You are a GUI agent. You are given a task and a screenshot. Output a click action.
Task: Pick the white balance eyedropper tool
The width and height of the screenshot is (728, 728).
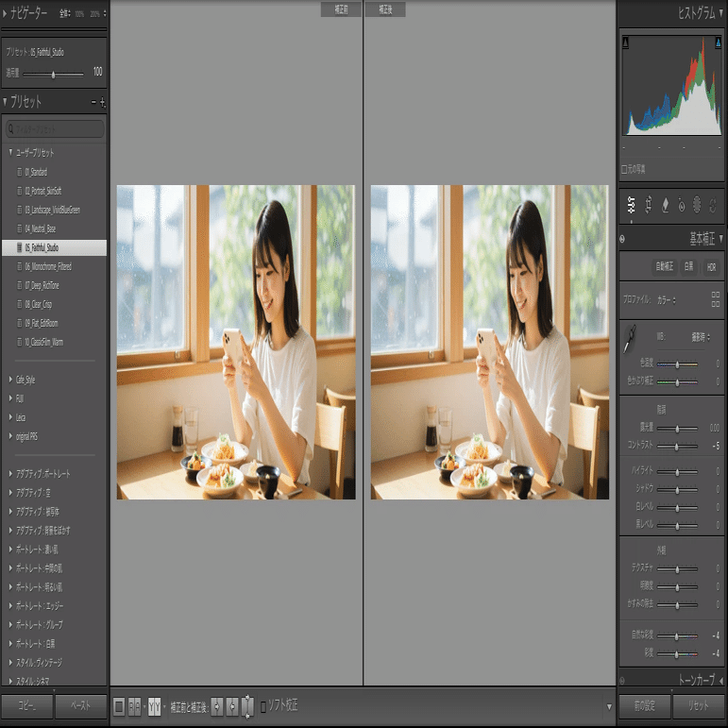[x=630, y=339]
